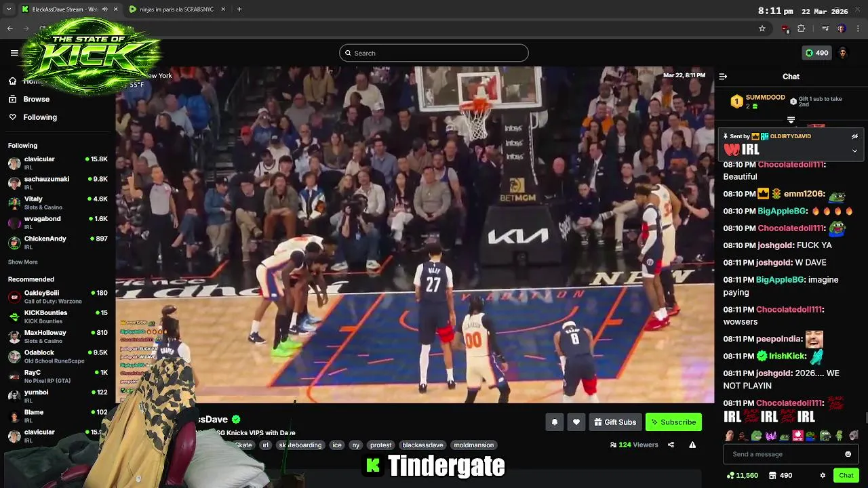Click username BigAppleBG on imagine paying message
868x488 pixels.
pos(780,279)
